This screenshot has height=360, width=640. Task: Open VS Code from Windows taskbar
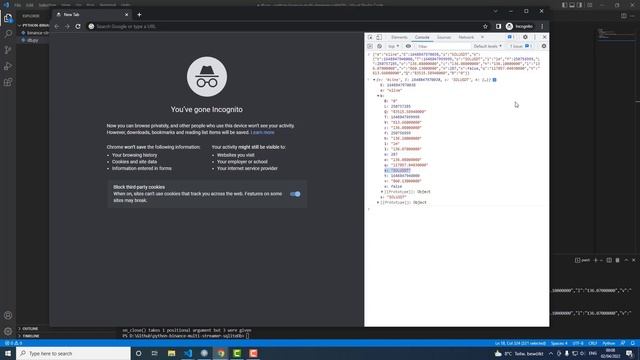pyautogui.click(x=188, y=353)
